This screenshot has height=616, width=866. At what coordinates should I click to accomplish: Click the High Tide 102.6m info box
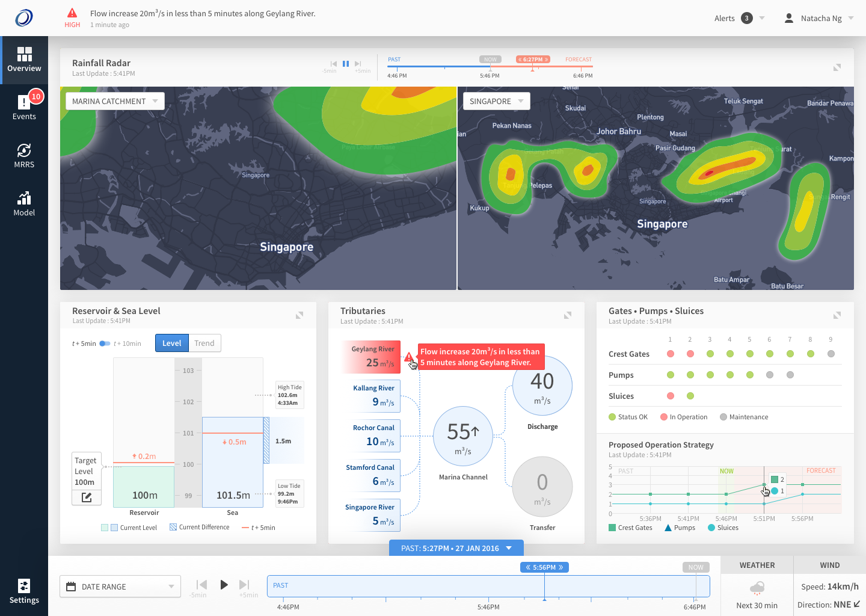289,395
